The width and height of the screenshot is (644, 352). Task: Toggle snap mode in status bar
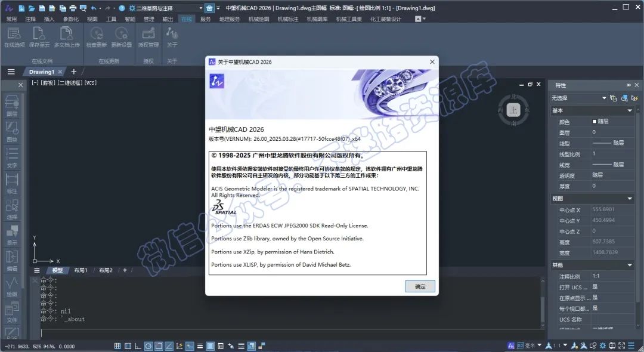128,346
